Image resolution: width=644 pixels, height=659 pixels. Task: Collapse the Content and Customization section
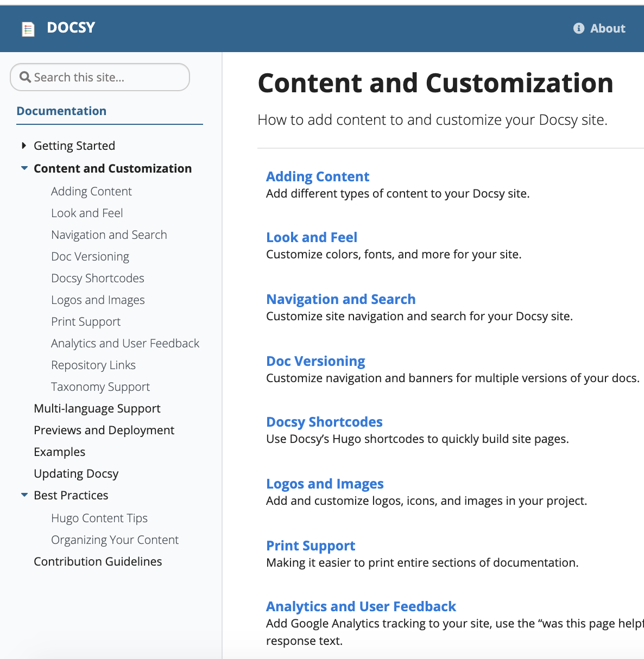(x=24, y=168)
